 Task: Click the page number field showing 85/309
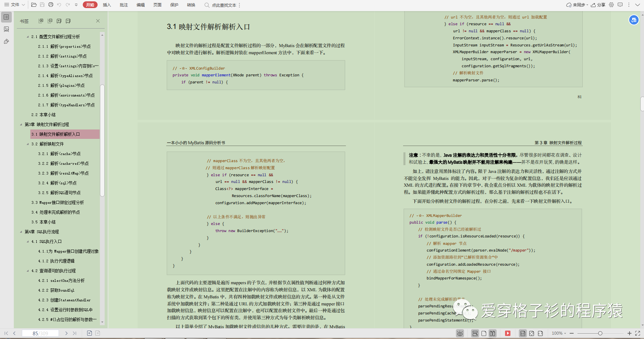click(x=40, y=333)
